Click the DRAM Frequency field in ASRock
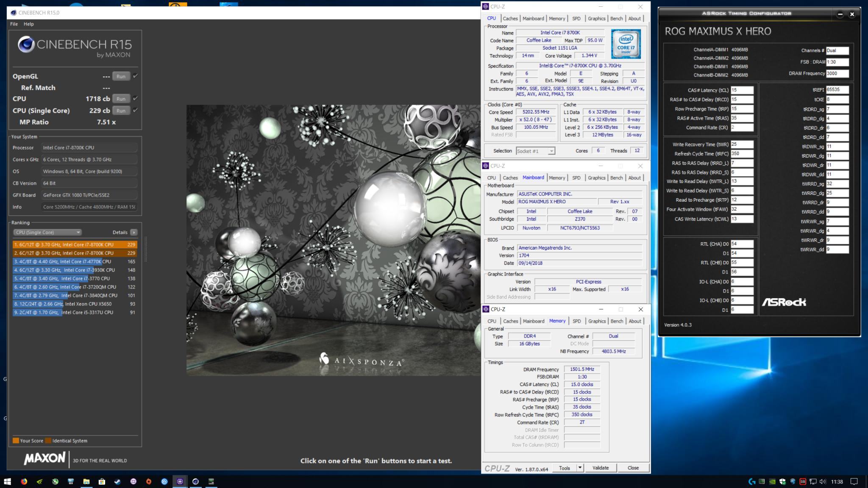Viewport: 868px width, 488px height. 837,73
